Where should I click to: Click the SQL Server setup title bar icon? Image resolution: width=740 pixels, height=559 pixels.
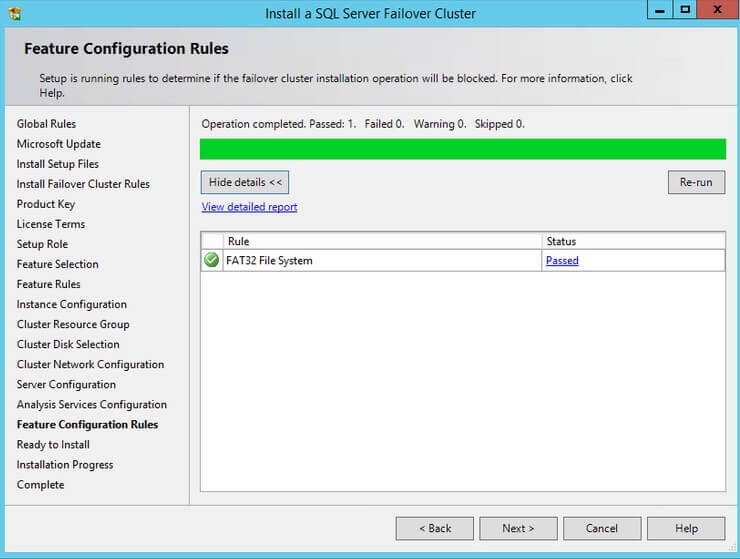[16, 13]
